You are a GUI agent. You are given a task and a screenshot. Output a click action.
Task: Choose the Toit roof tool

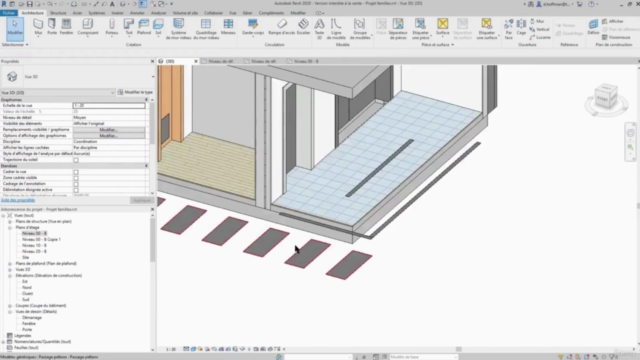(x=129, y=27)
